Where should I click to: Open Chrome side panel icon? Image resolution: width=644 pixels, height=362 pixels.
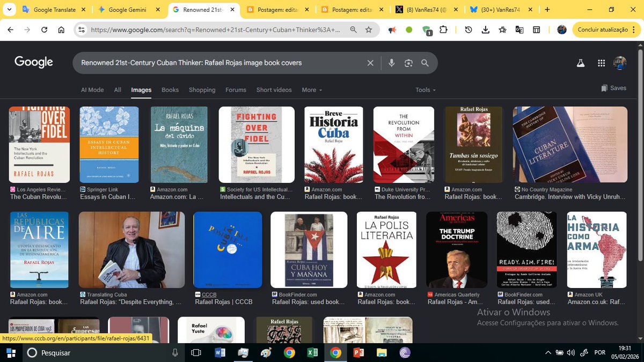pos(537,30)
